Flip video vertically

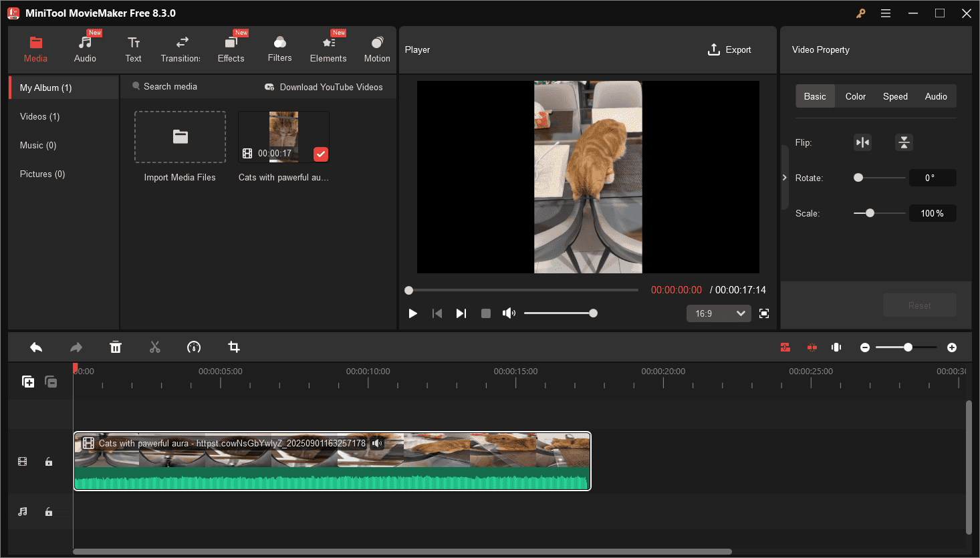pos(904,142)
